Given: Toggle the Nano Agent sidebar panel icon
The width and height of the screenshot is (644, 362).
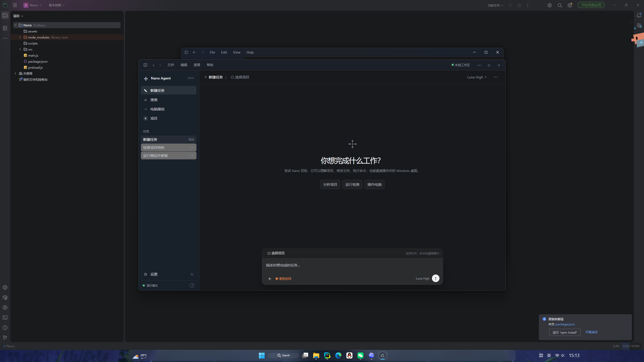Looking at the screenshot, I should [145, 65].
